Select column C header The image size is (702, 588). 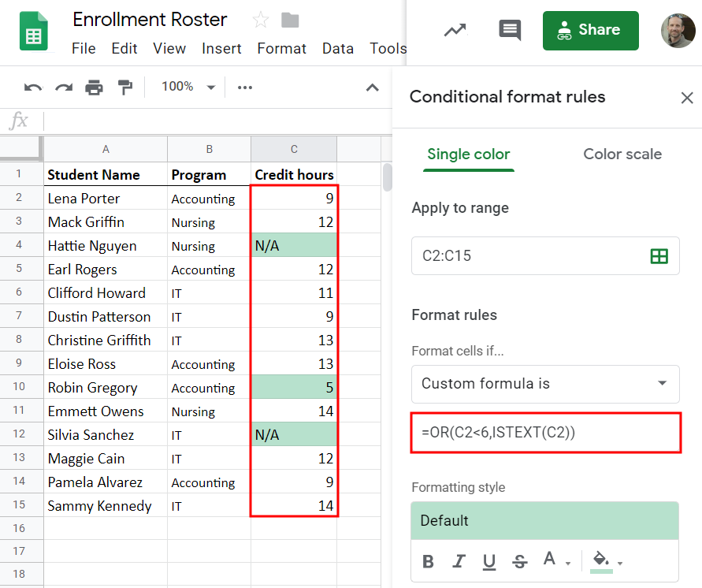[x=294, y=149]
